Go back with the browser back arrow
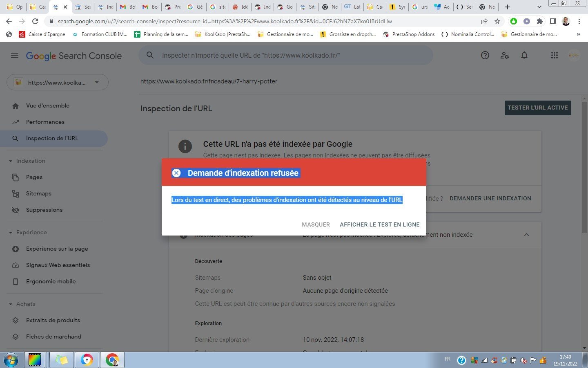The height and width of the screenshot is (368, 588). [9, 21]
